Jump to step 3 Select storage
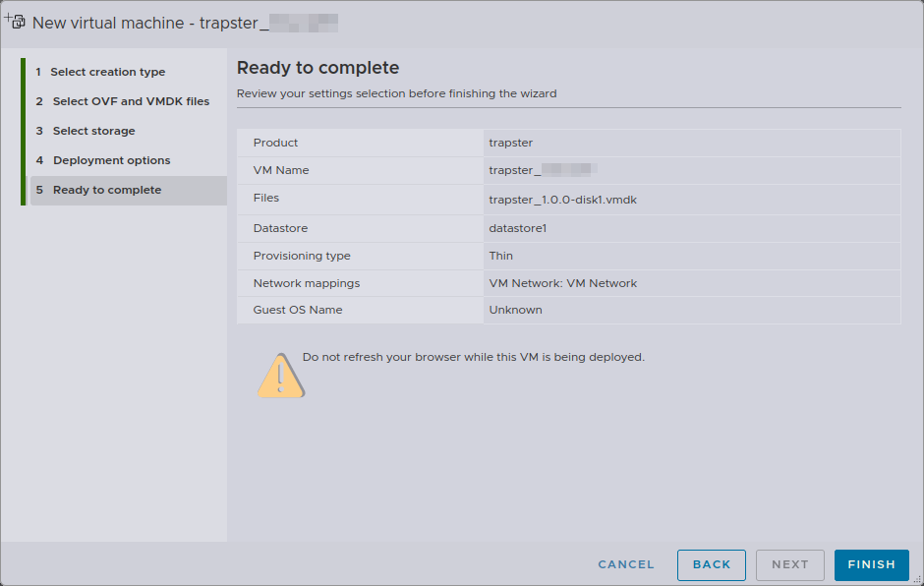This screenshot has width=924, height=586. click(x=93, y=131)
